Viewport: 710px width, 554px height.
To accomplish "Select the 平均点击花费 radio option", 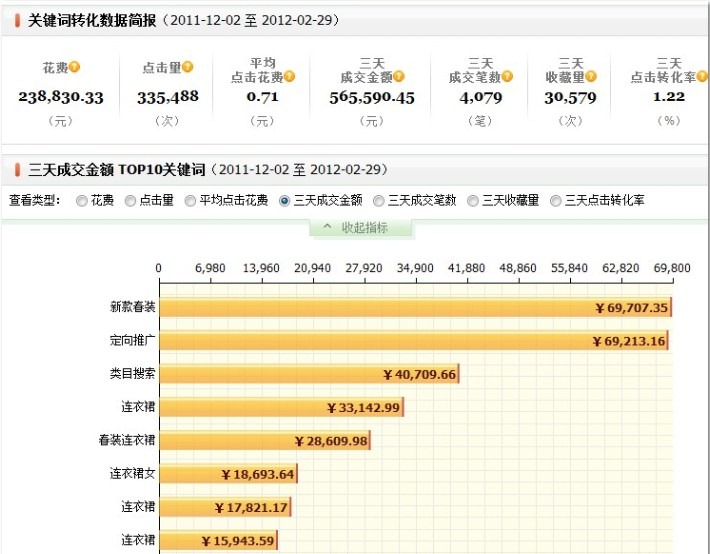I will point(190,201).
